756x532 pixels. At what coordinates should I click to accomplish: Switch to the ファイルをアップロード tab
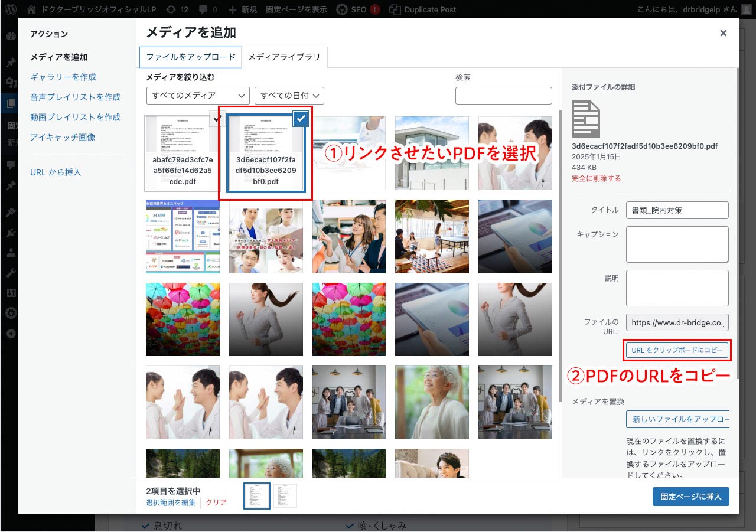tap(191, 57)
